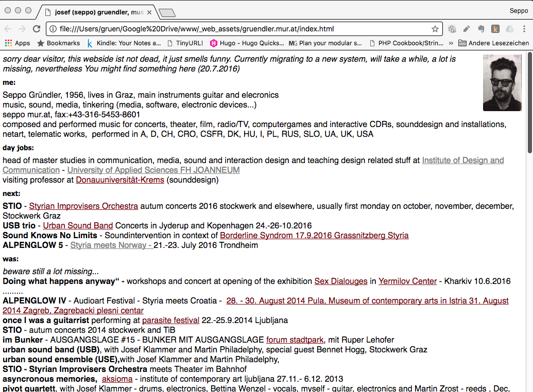
Task: Follow the forum stadtpark link
Action: point(295,340)
